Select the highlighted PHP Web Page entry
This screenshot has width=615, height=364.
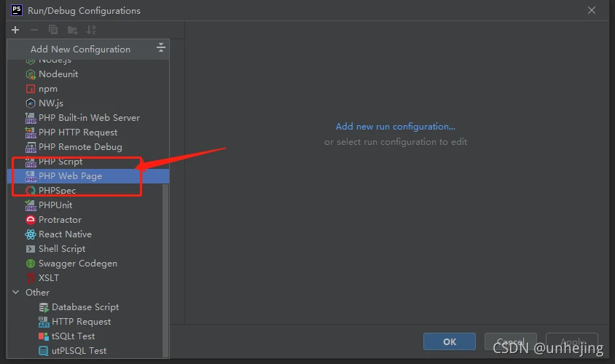[88, 176]
